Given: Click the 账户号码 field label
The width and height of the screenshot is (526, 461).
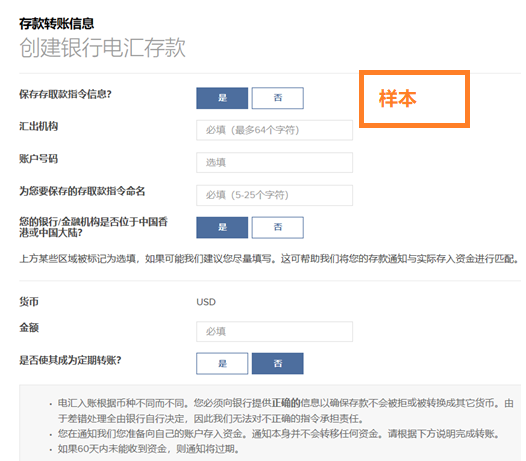Looking at the screenshot, I should coord(39,159).
